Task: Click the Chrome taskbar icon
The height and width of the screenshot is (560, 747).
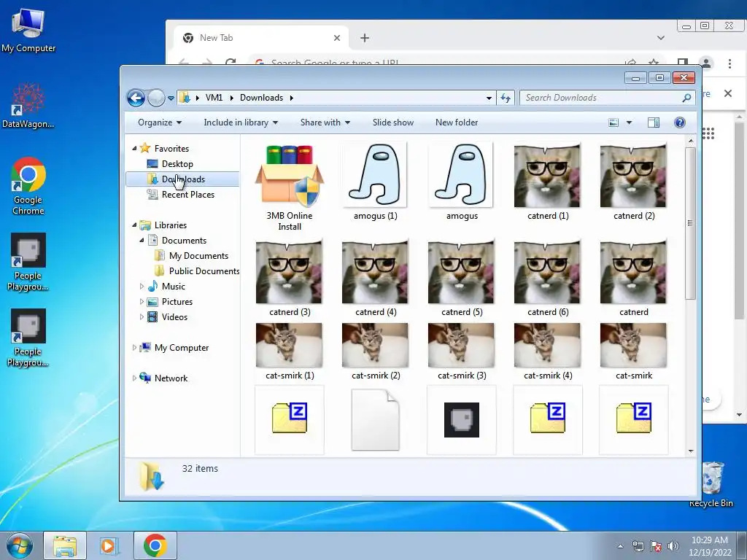Action: (x=155, y=545)
